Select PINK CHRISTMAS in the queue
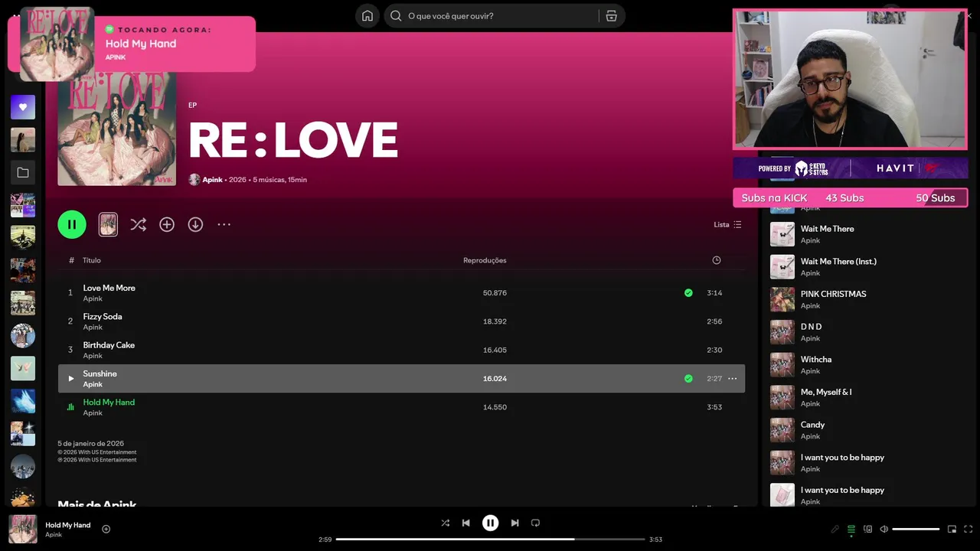 pos(868,299)
